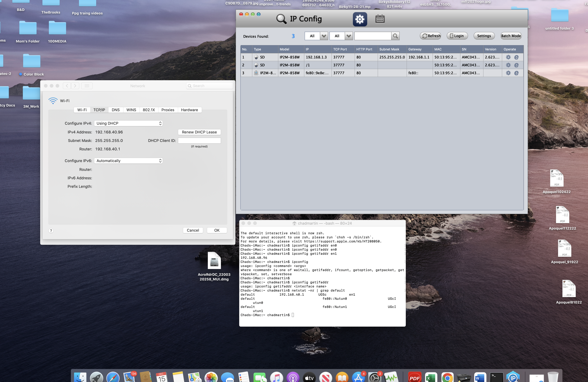Image resolution: width=588 pixels, height=382 pixels.
Task: Click gear icon for fe80:: device row
Action: [x=508, y=73]
